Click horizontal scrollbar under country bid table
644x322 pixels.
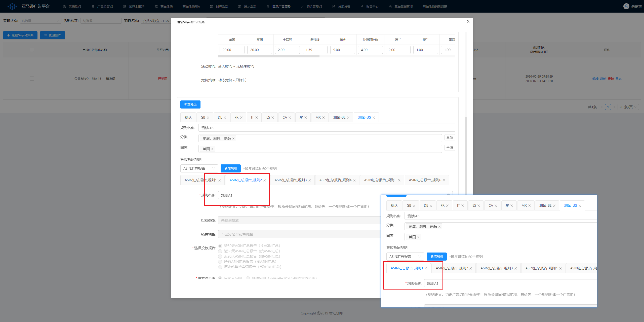tap(269, 56)
